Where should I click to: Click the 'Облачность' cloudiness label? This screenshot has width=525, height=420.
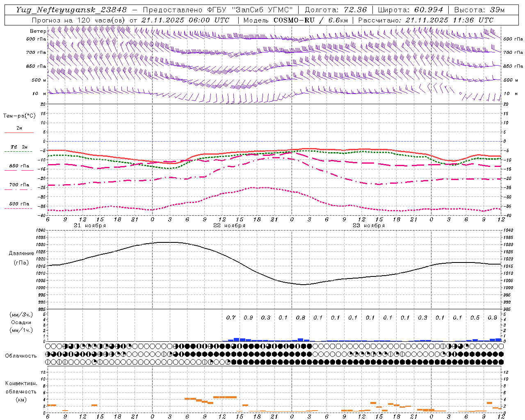click(21, 356)
